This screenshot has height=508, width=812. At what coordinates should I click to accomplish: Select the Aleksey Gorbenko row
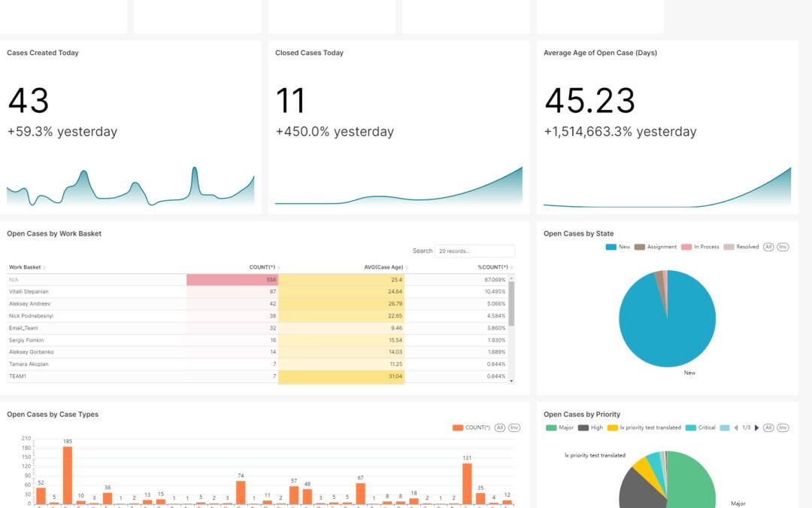pos(258,352)
